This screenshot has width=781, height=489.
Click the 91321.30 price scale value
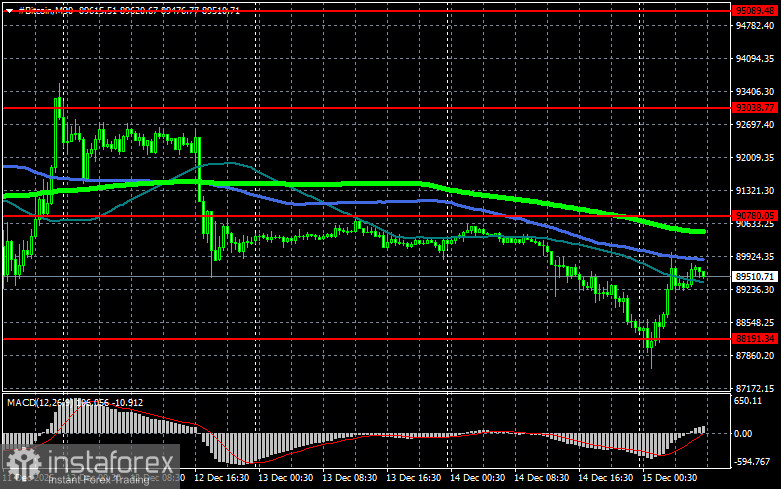755,191
